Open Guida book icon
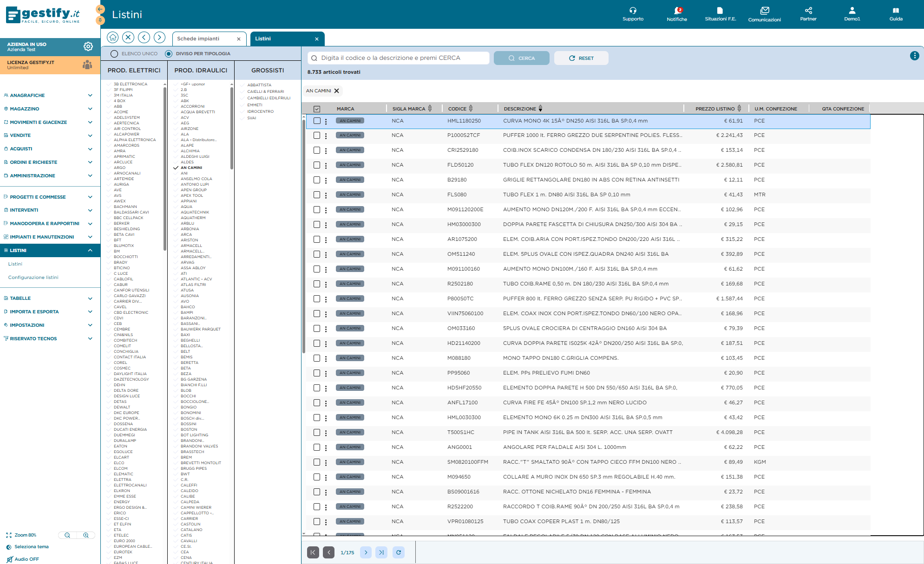The height and width of the screenshot is (564, 924). tap(896, 10)
